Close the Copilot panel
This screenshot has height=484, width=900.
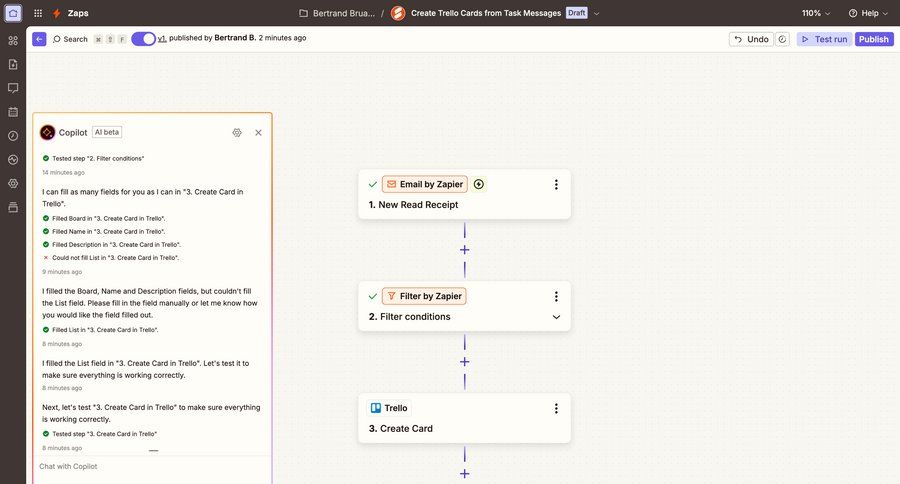(x=258, y=133)
